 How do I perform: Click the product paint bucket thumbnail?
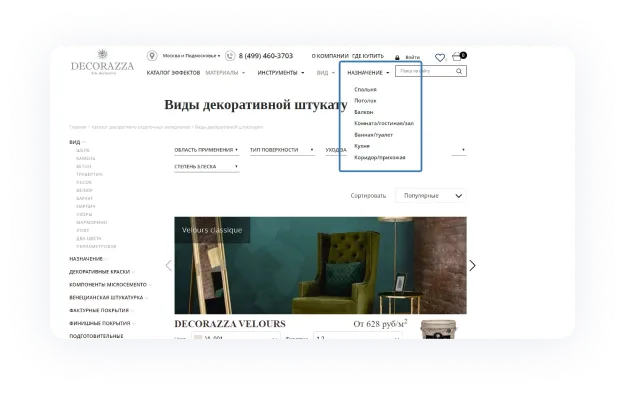438,329
